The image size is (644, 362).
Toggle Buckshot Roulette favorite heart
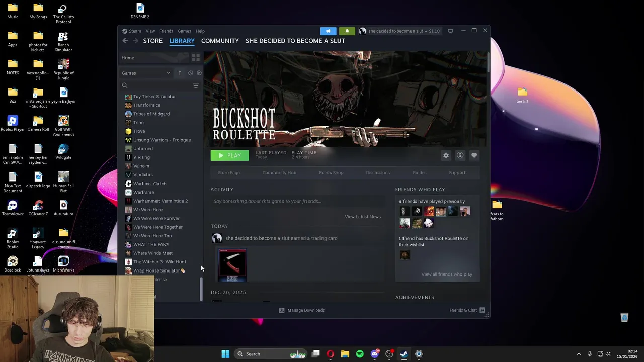[474, 155]
